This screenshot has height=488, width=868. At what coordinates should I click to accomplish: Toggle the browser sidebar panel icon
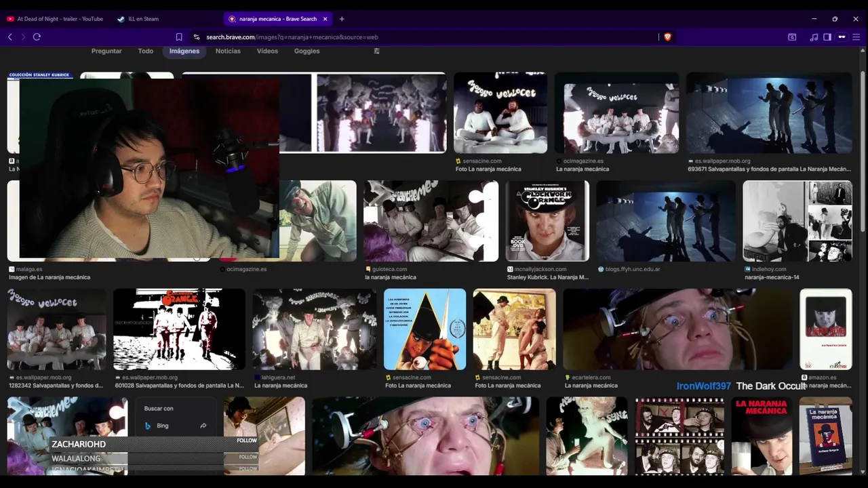[827, 37]
